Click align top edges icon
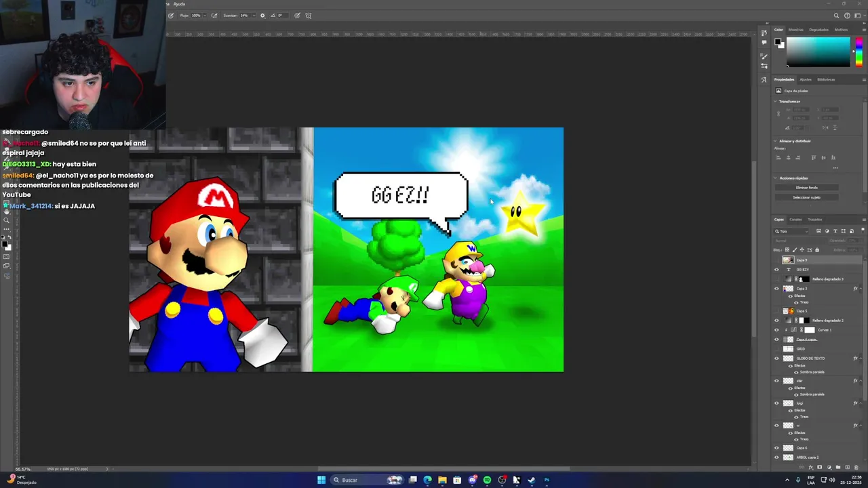The width and height of the screenshot is (868, 488). [813, 158]
